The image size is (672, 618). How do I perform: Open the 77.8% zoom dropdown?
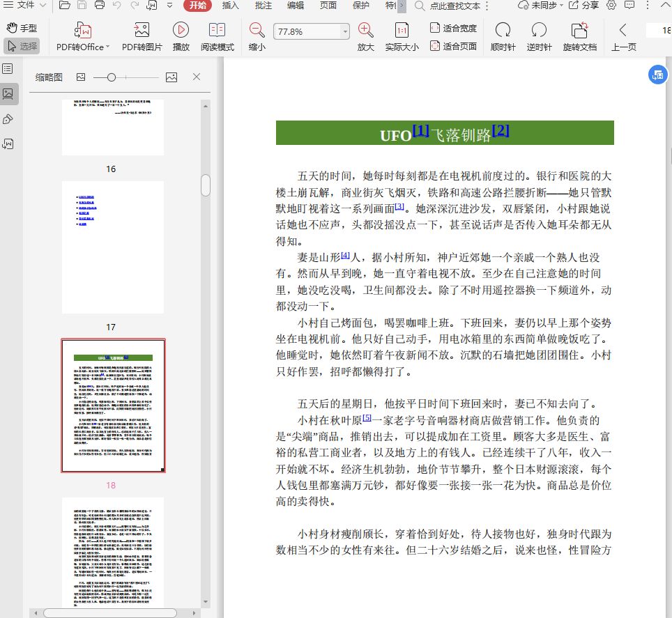click(x=345, y=32)
